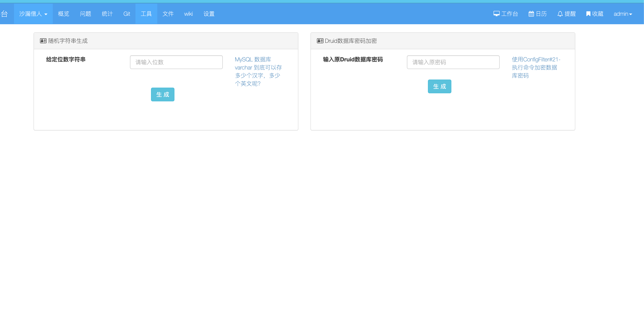
Task: Click the 收藏 bookmark icon
Action: (588, 14)
